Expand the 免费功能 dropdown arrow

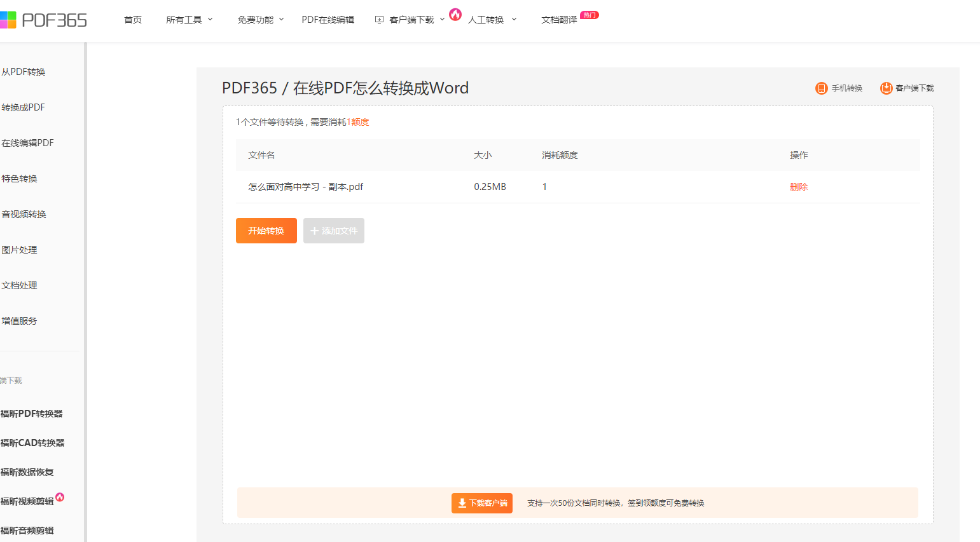pyautogui.click(x=281, y=19)
